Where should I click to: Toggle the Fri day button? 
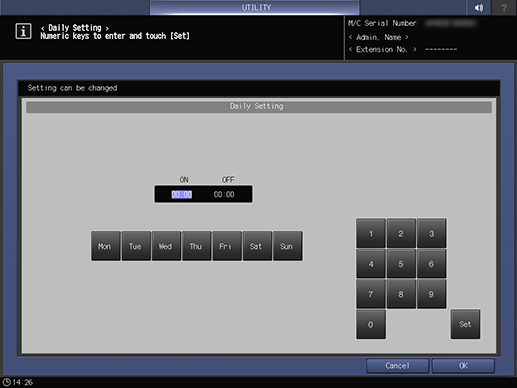pos(227,246)
